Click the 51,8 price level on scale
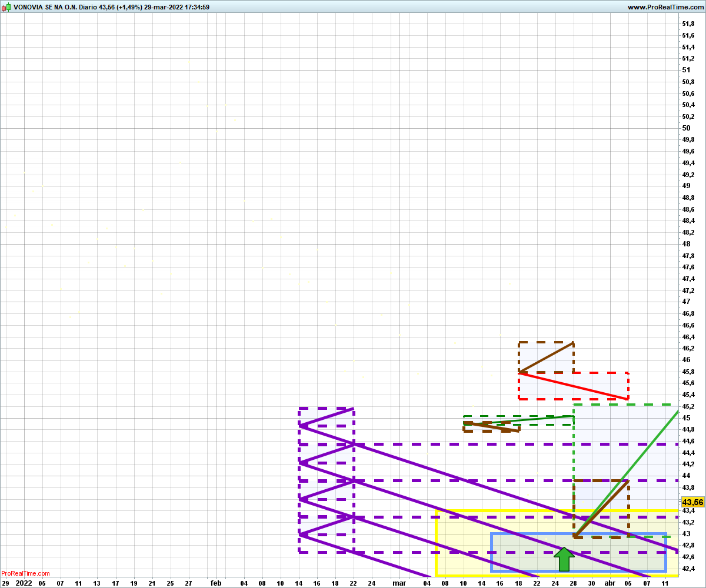The image size is (706, 588). [688, 24]
